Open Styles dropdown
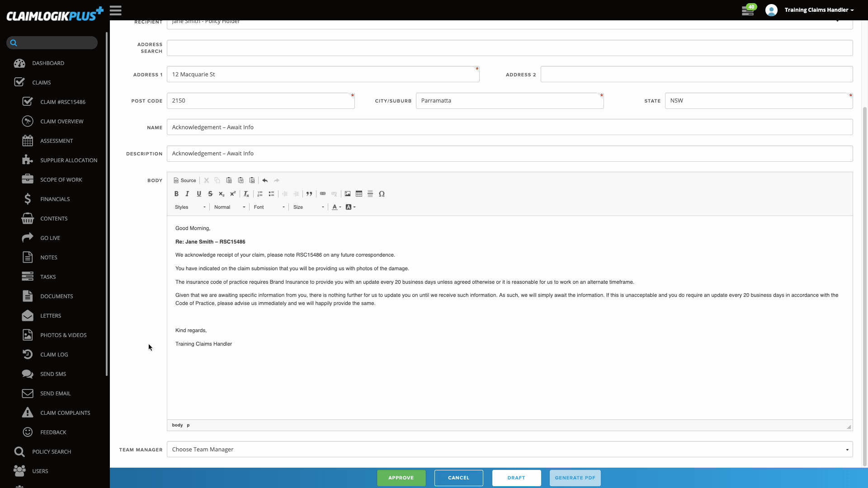This screenshot has height=488, width=868. coord(190,207)
